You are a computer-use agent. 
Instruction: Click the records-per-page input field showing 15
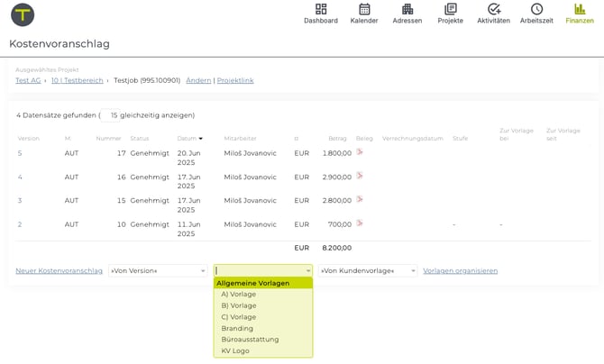point(110,115)
